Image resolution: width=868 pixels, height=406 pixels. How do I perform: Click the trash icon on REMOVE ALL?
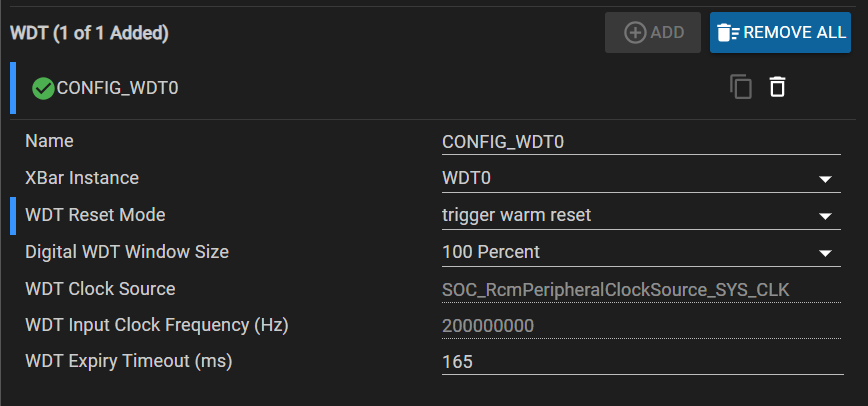coord(728,33)
